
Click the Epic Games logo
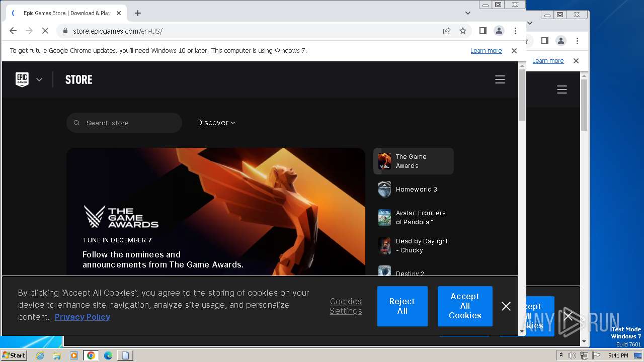point(22,79)
